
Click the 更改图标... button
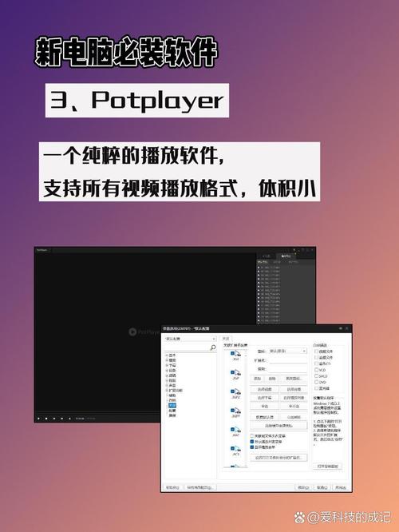(x=294, y=379)
